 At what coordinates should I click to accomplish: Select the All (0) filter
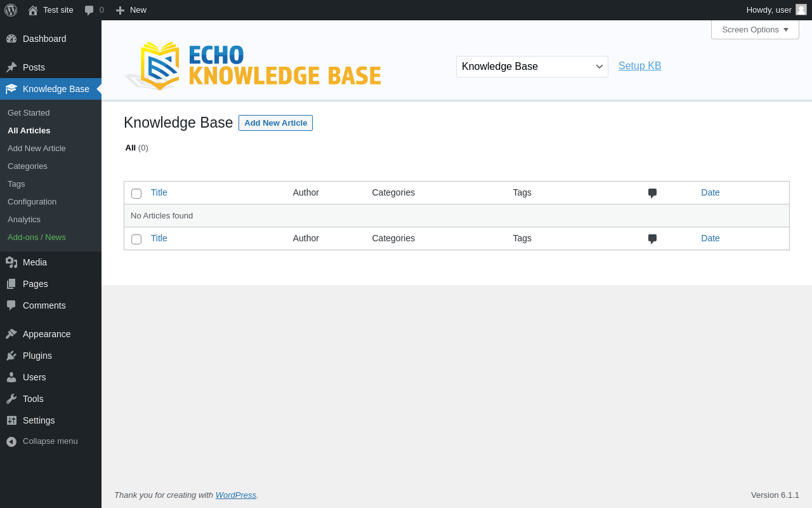tap(136, 148)
